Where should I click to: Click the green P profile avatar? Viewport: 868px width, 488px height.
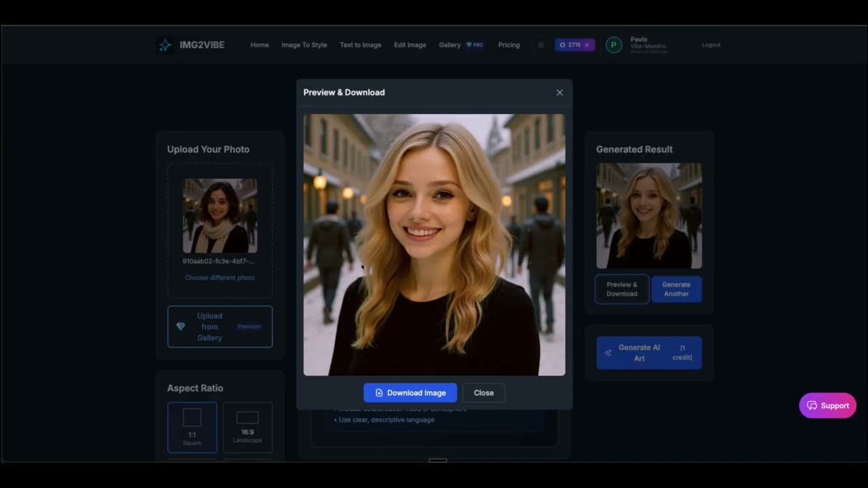click(x=614, y=45)
